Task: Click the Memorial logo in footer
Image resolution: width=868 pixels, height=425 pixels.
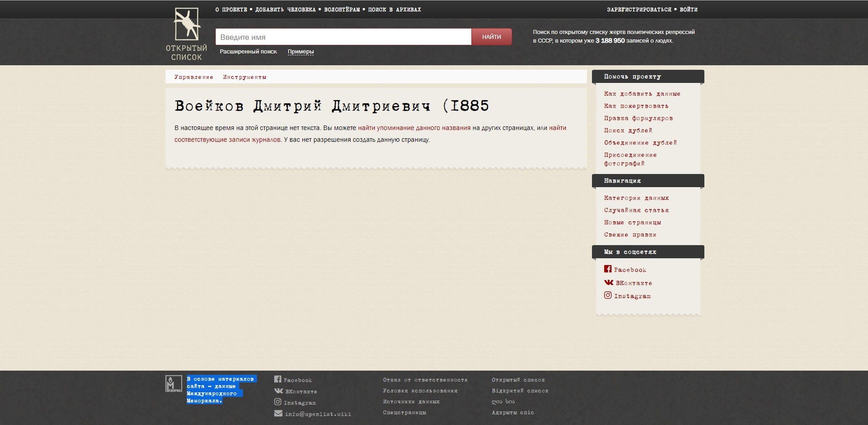Action: click(x=174, y=384)
